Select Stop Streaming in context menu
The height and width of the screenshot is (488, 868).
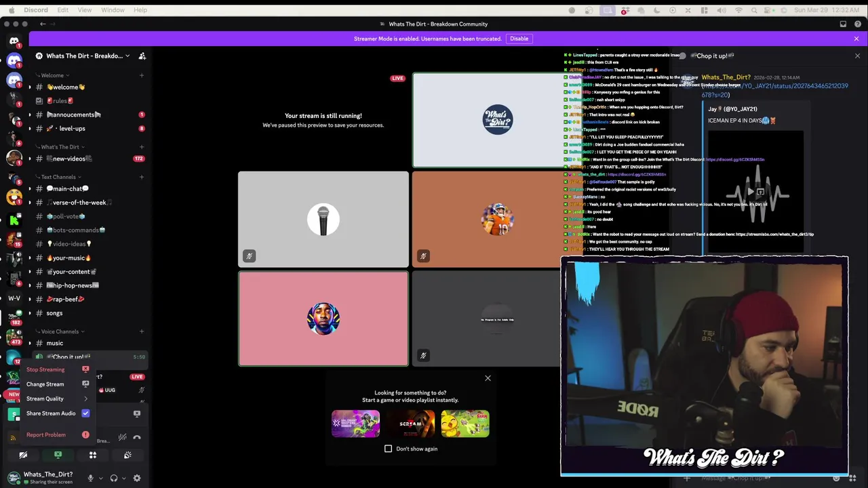click(x=58, y=369)
